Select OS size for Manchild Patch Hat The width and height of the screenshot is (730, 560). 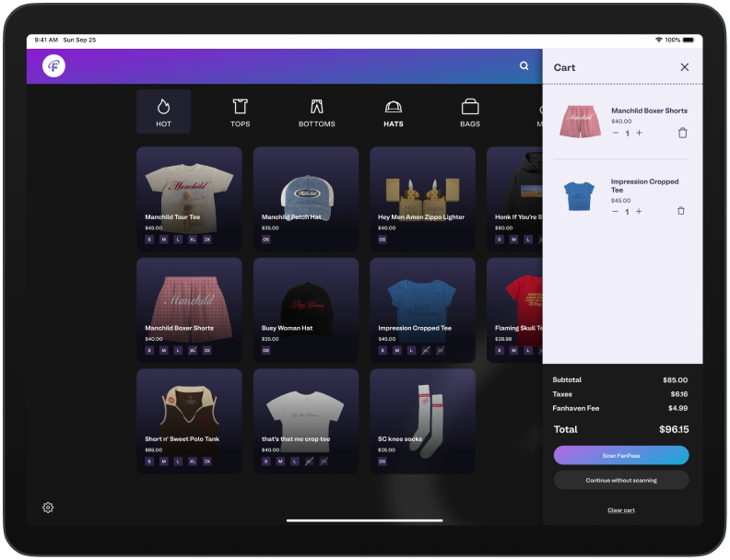[x=266, y=239]
